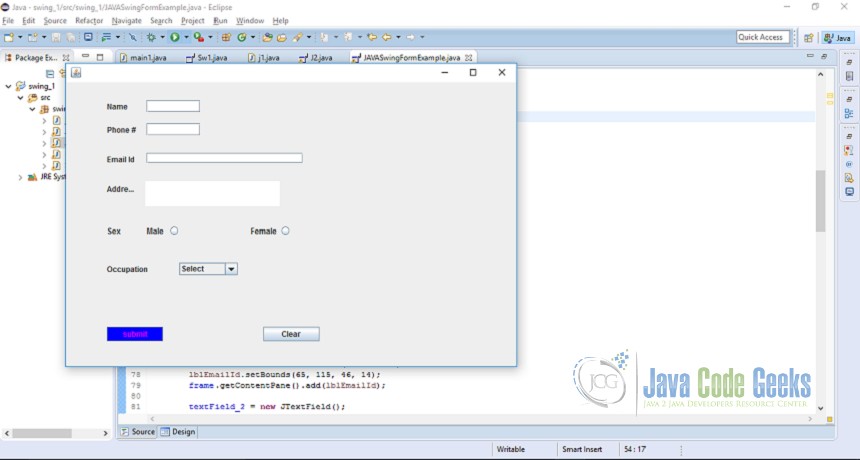860x460 pixels.
Task: Click into the Address text area
Action: point(212,194)
